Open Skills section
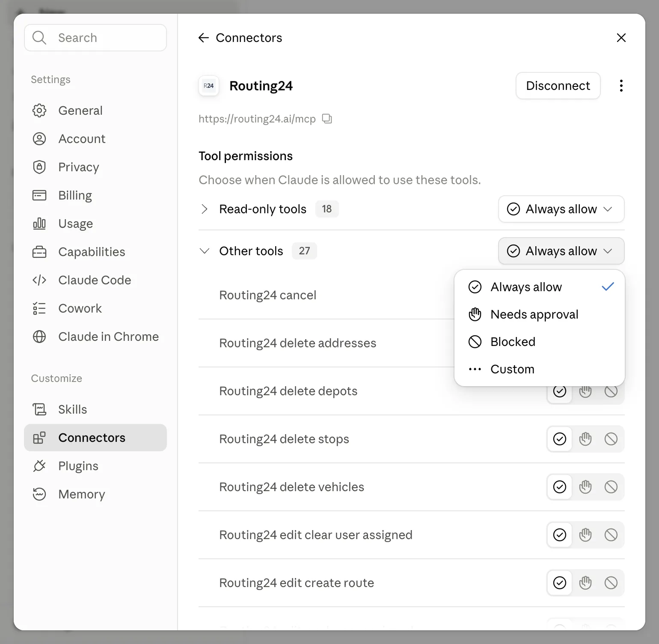This screenshot has width=659, height=644. point(95,409)
